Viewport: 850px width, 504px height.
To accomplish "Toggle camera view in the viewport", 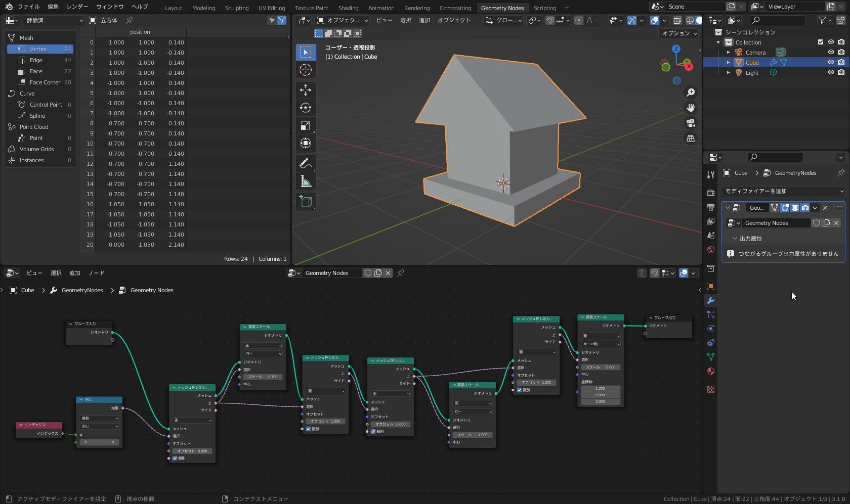I will pos(690,123).
